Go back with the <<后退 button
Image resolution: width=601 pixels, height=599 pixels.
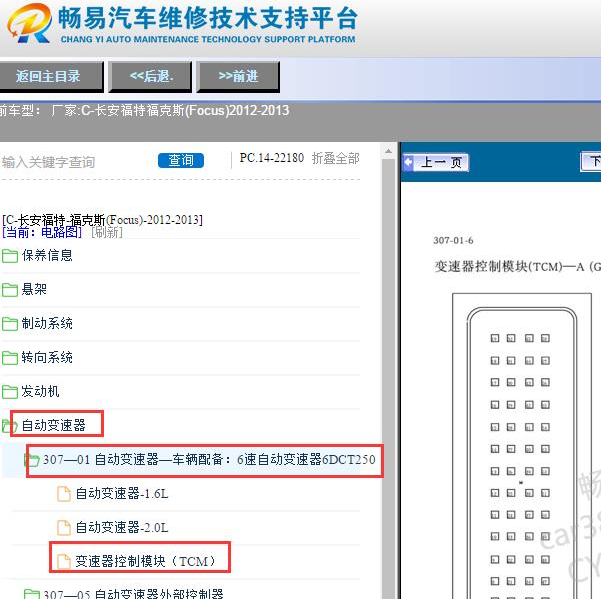tap(150, 76)
